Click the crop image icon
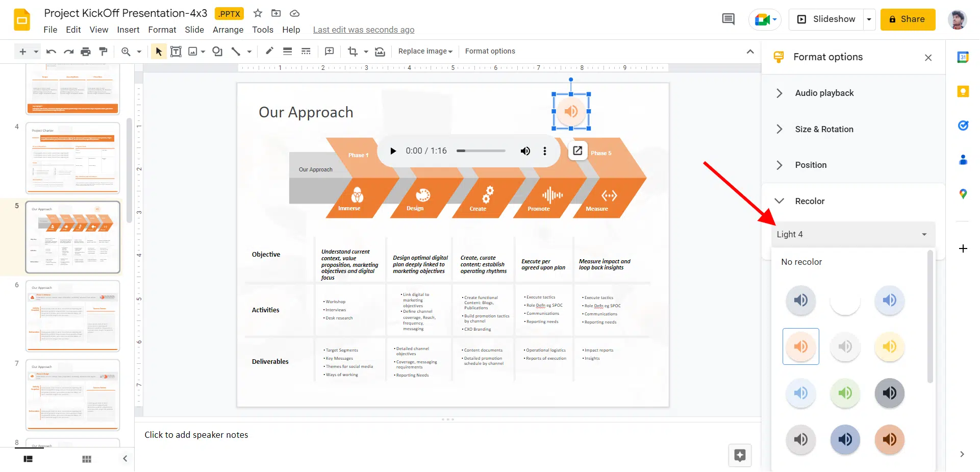The image size is (980, 472). [353, 52]
